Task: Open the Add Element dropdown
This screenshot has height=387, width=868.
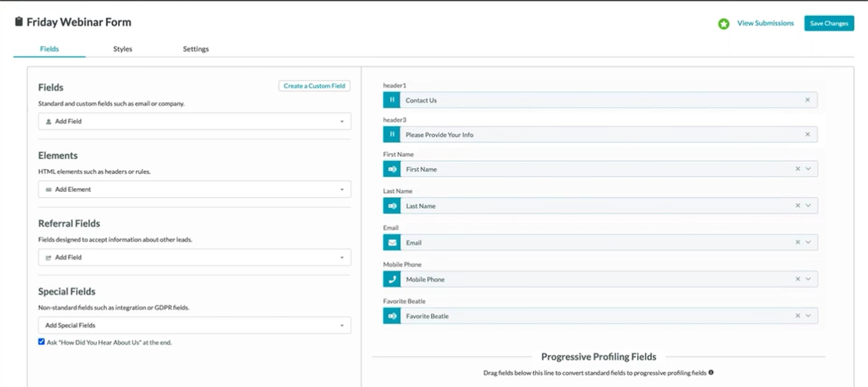Action: pos(194,189)
